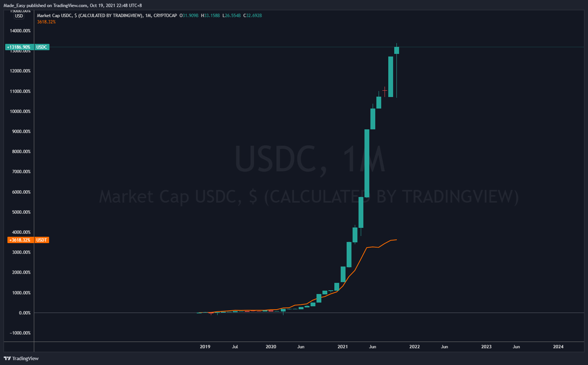The width and height of the screenshot is (588, 365).
Task: Click the orange USDT price-scale tag
Action: point(42,240)
